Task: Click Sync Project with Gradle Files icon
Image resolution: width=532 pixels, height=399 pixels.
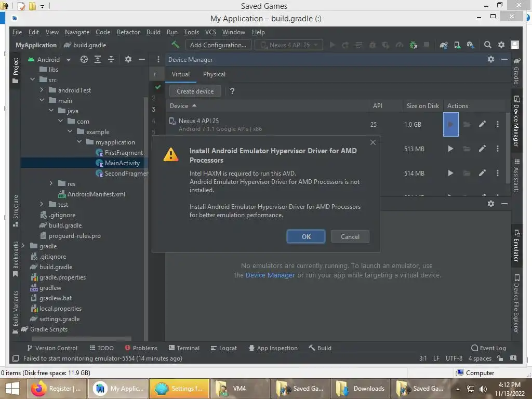Action: pyautogui.click(x=444, y=45)
